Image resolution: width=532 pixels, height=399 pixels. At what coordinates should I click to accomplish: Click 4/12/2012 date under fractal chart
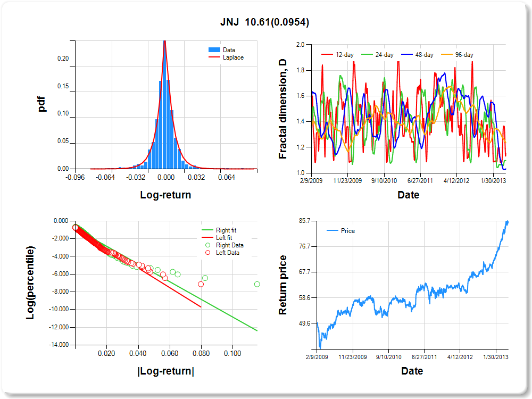click(456, 180)
